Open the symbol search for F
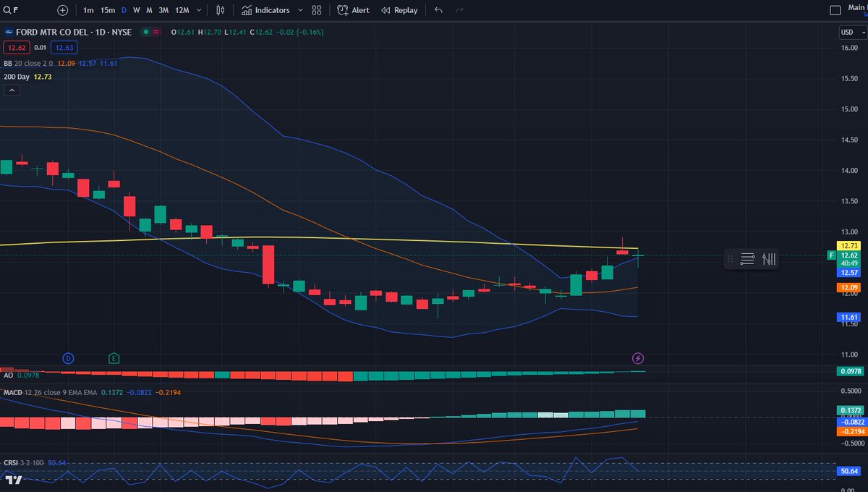The height and width of the screenshot is (492, 868). click(x=10, y=10)
